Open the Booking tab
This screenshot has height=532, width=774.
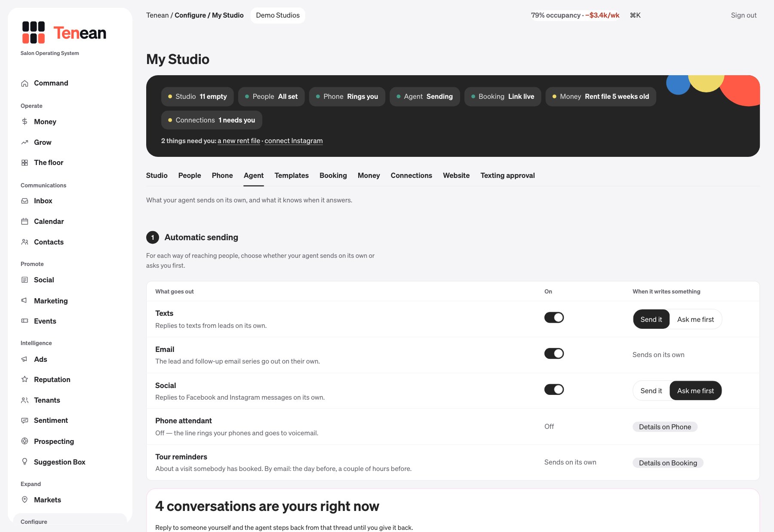coord(333,175)
